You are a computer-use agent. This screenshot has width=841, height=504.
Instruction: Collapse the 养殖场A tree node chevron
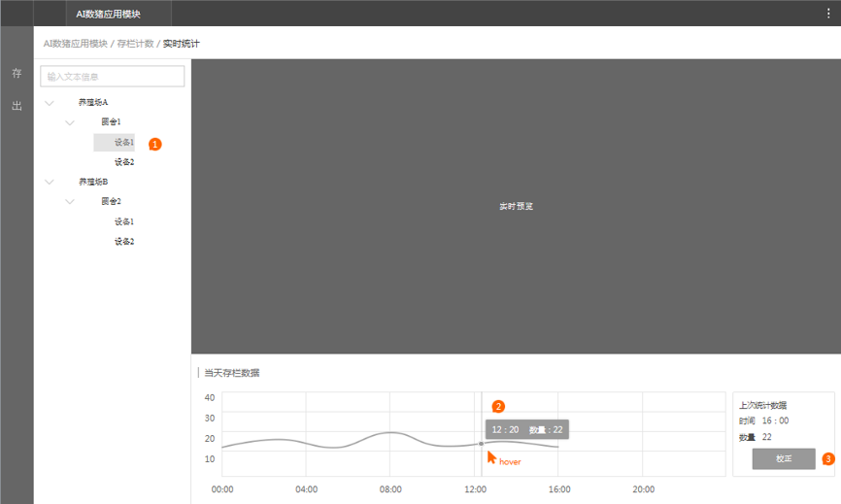point(50,103)
